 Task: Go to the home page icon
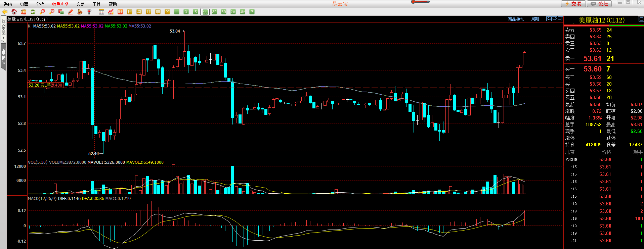pyautogui.click(x=14, y=12)
